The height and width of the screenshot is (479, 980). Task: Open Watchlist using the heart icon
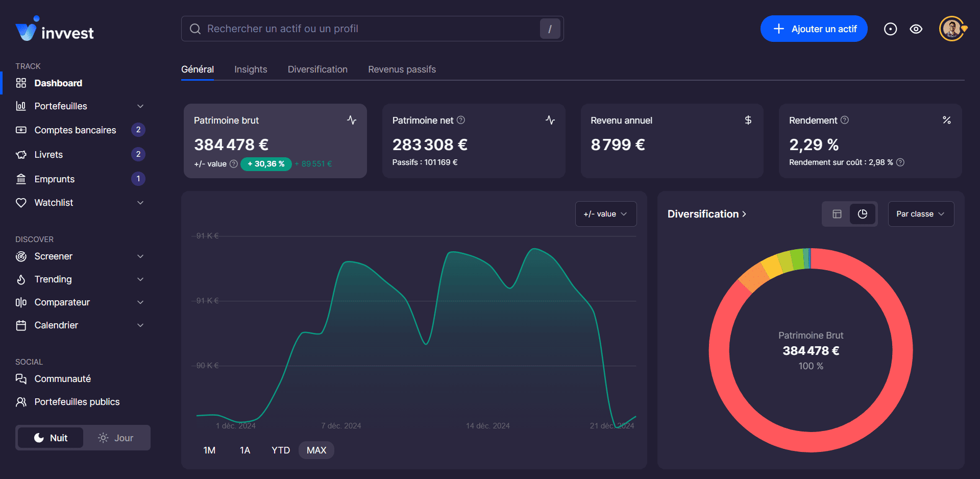tap(21, 202)
